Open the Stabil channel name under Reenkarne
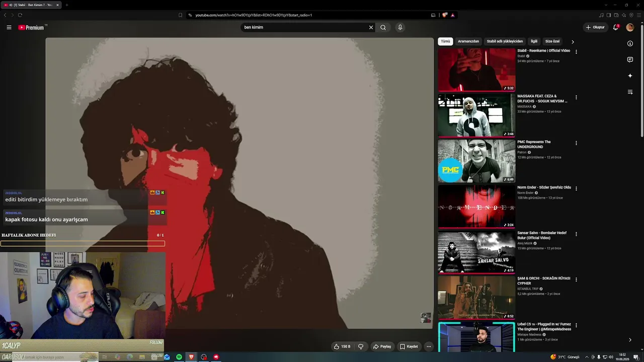644x362 pixels. 521,56
